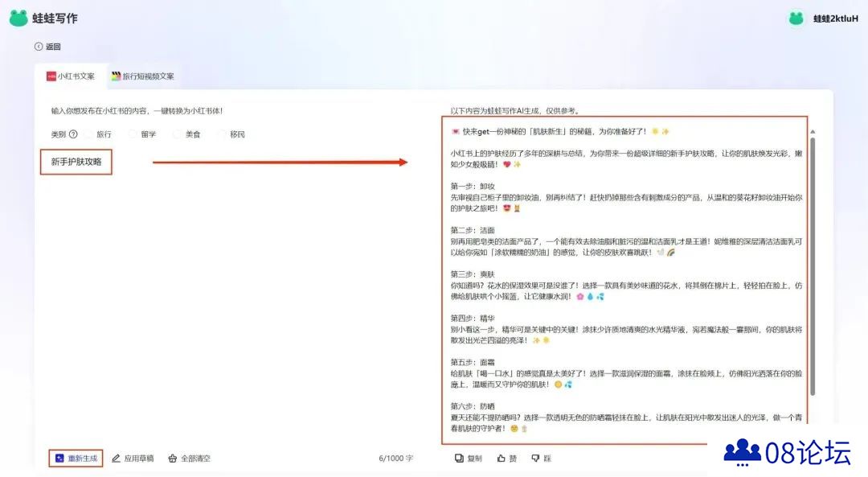Open the 蛙蛙2ktluH username menu

point(835,19)
